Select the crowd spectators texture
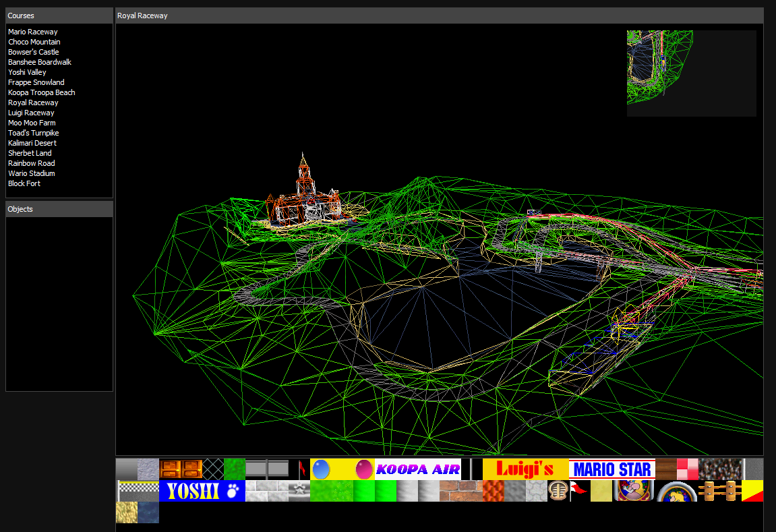The image size is (776, 532). click(x=720, y=469)
